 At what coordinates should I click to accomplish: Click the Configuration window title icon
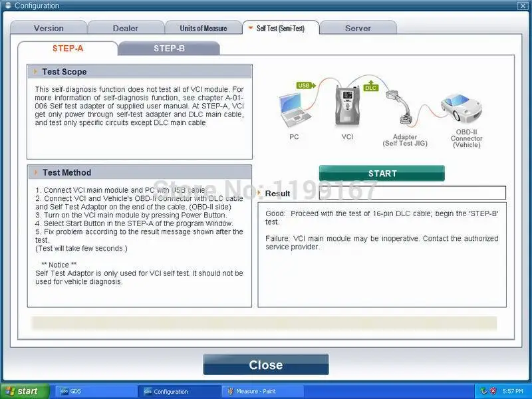coord(8,5)
